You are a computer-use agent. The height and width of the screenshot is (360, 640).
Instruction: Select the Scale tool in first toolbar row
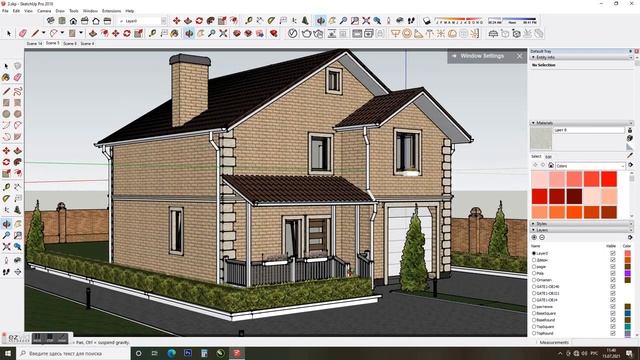(x=222, y=20)
